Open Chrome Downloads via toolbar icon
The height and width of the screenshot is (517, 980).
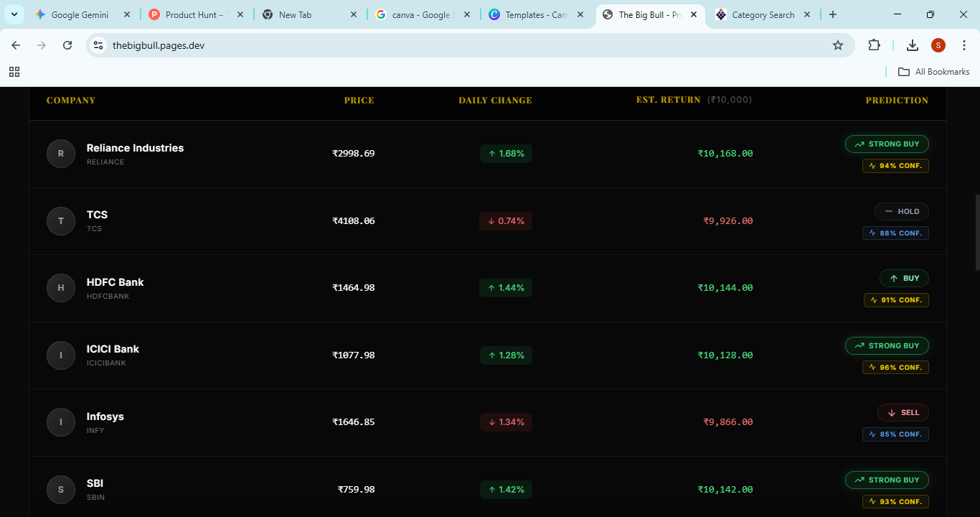912,45
